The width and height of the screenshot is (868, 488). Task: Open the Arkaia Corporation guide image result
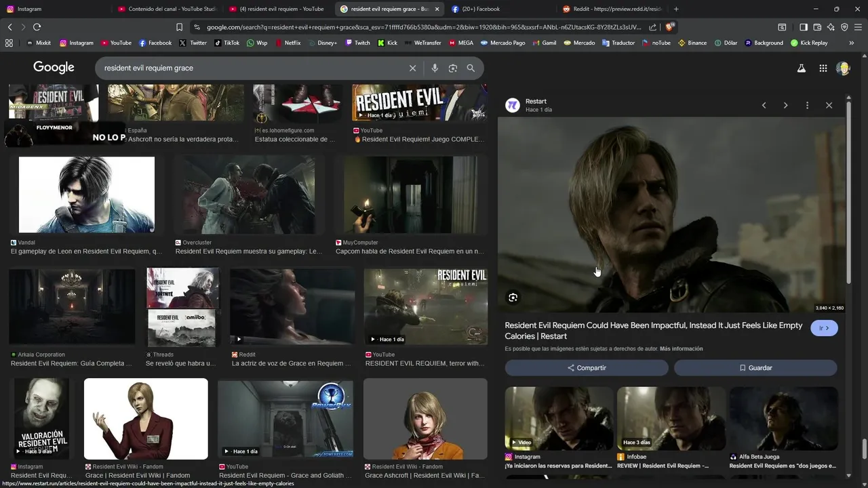point(72,306)
